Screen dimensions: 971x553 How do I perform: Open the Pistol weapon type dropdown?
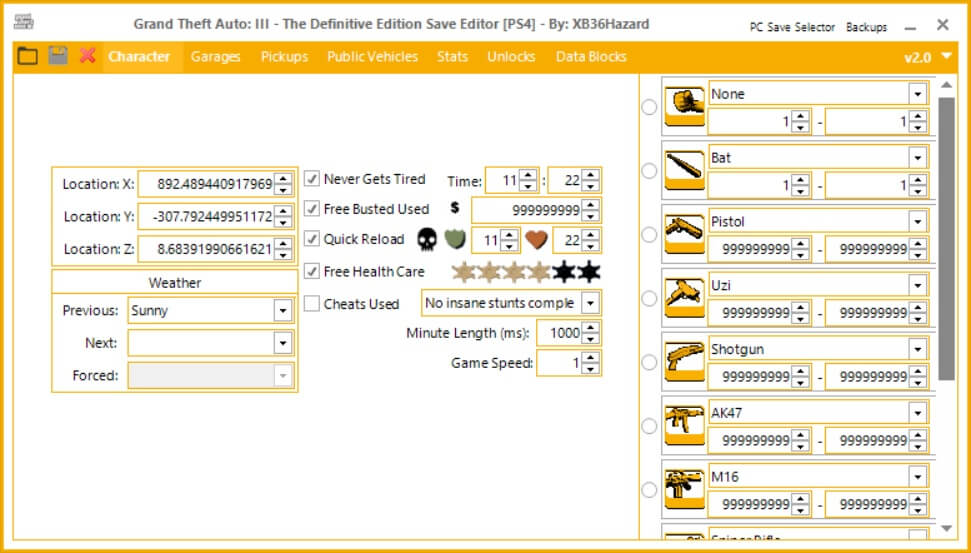pos(918,222)
